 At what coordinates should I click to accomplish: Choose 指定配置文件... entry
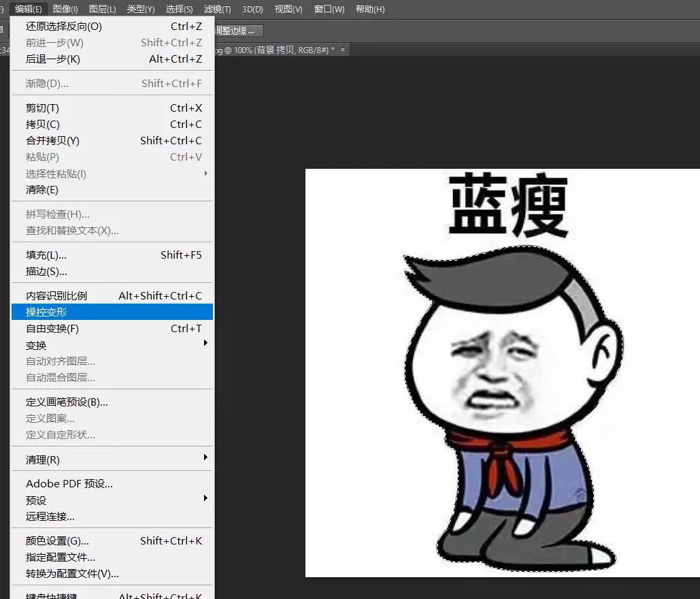[112, 557]
